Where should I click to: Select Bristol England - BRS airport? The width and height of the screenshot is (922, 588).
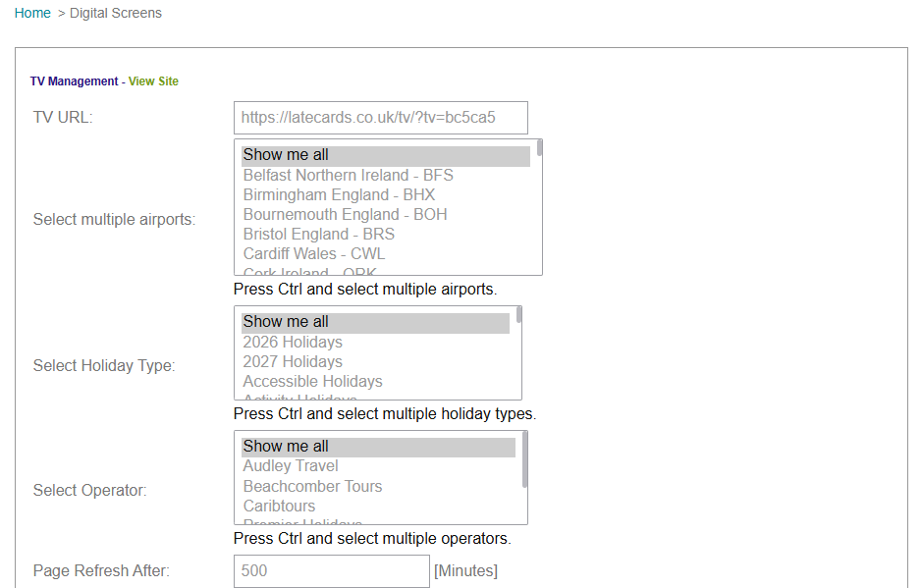pos(318,235)
